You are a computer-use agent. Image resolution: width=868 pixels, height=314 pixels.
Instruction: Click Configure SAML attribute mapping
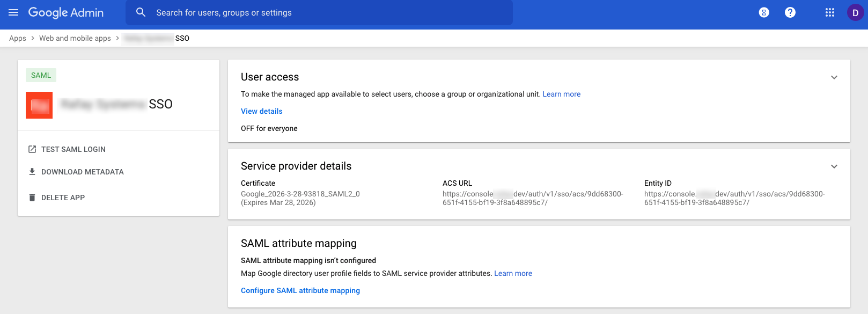pyautogui.click(x=300, y=290)
